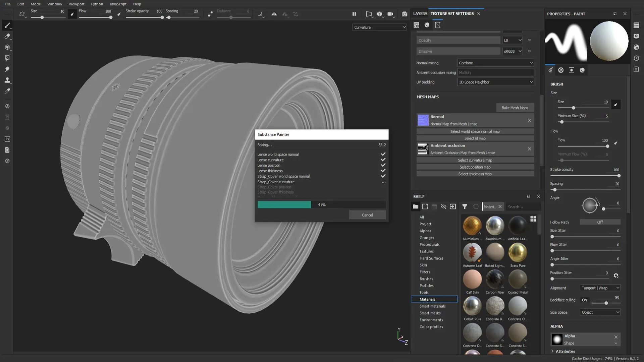This screenshot has height=362, width=644.
Task: Switch to the Layers tab
Action: click(x=420, y=13)
